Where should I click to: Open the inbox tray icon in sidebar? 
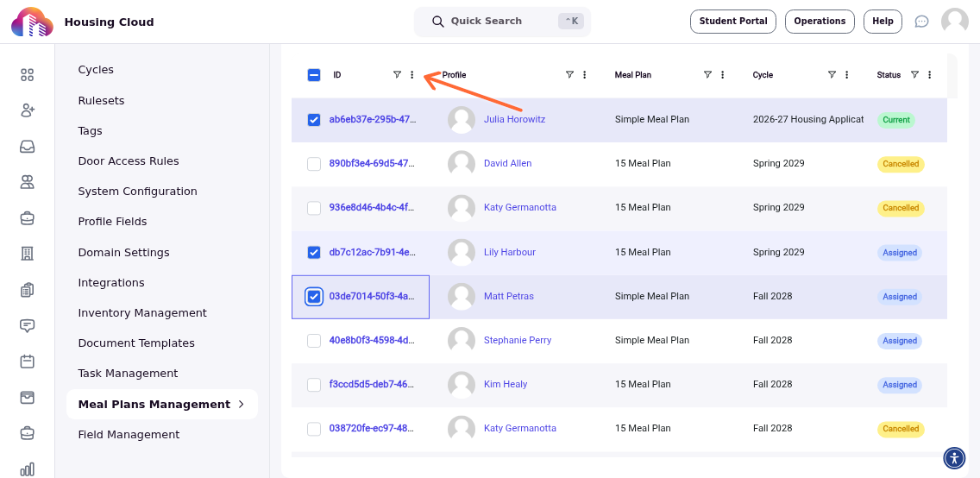pos(27,147)
